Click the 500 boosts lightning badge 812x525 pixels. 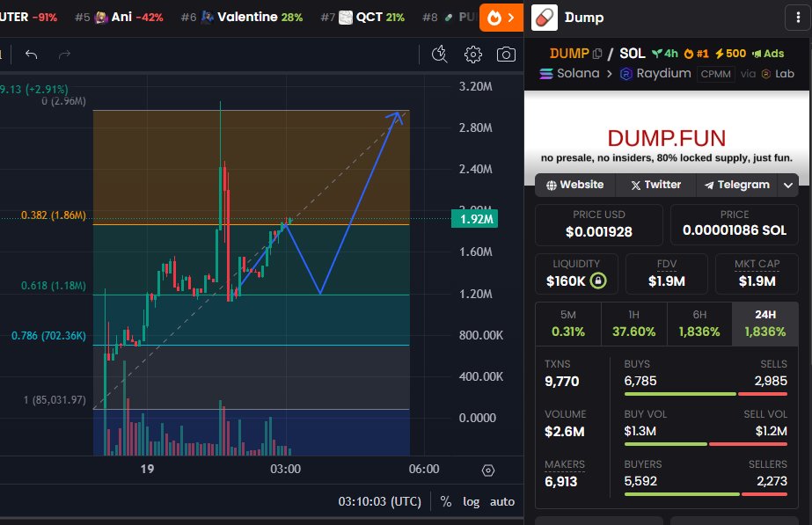pos(731,54)
